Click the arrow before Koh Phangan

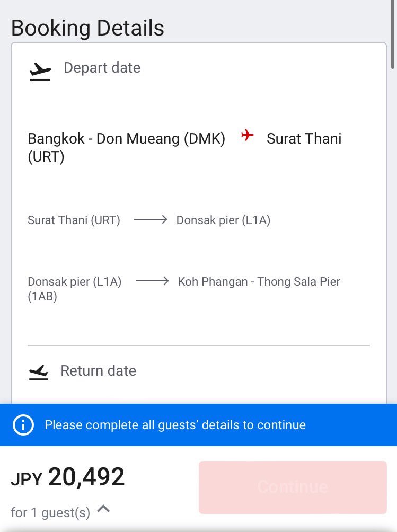[152, 281]
